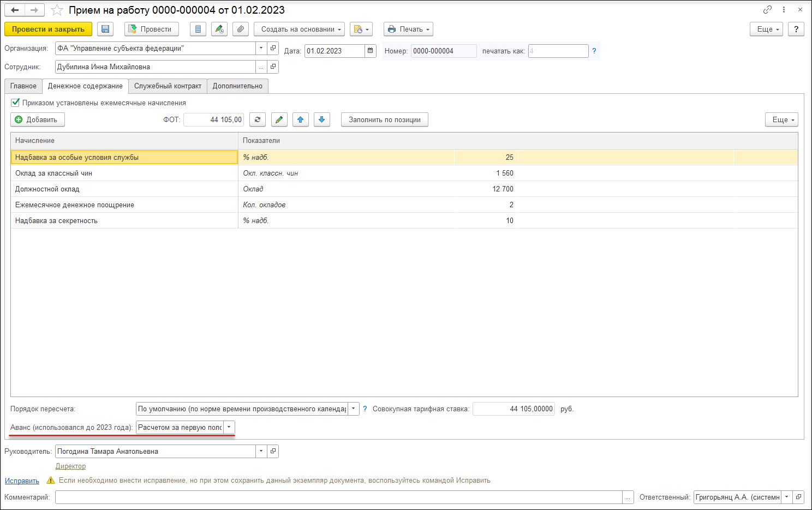812x510 pixels.
Task: Select the Оклад за классный чин row
Action: pyautogui.click(x=404, y=173)
